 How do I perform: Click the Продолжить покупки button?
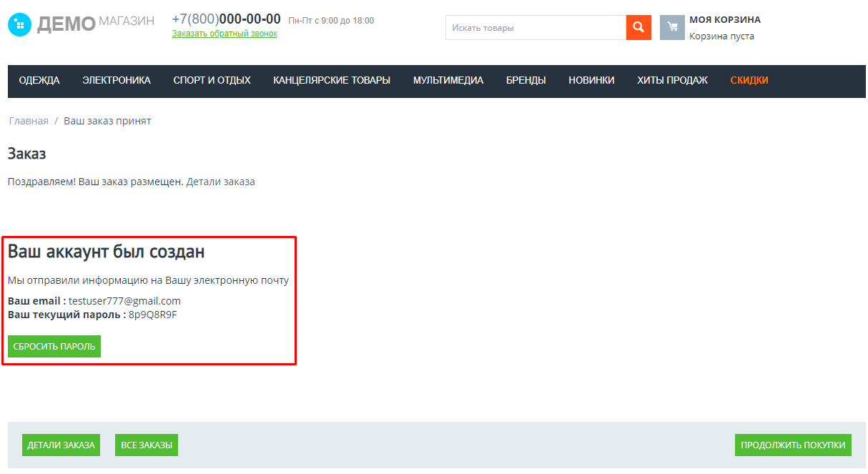(x=794, y=445)
